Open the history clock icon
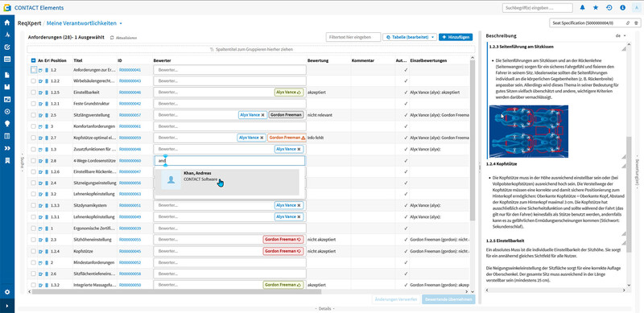644x313 pixels. 609,7
